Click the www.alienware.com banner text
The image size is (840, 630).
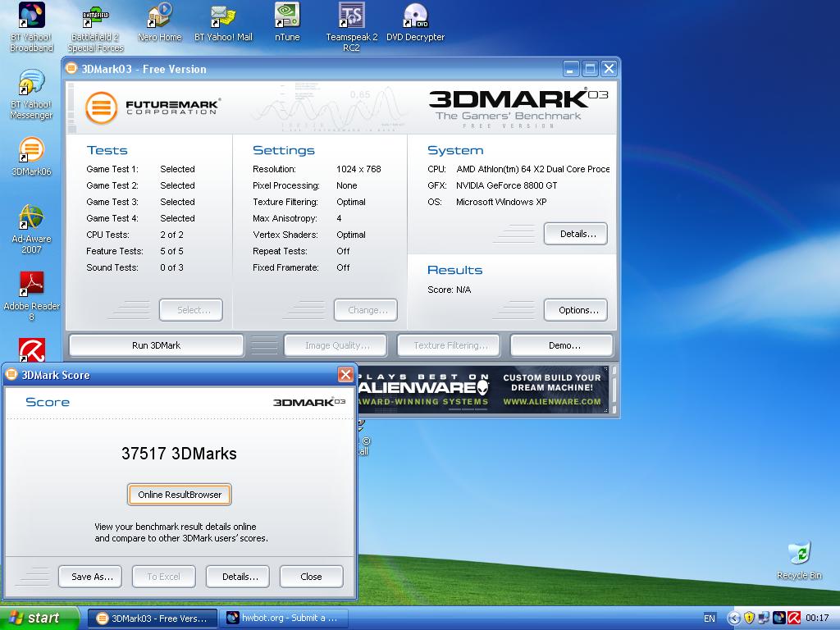(552, 401)
